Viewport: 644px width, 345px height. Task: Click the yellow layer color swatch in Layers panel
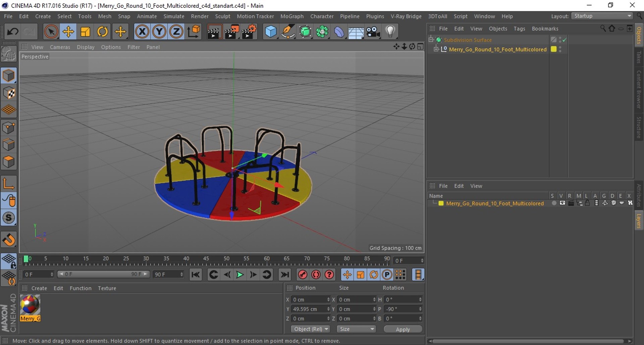(x=441, y=203)
